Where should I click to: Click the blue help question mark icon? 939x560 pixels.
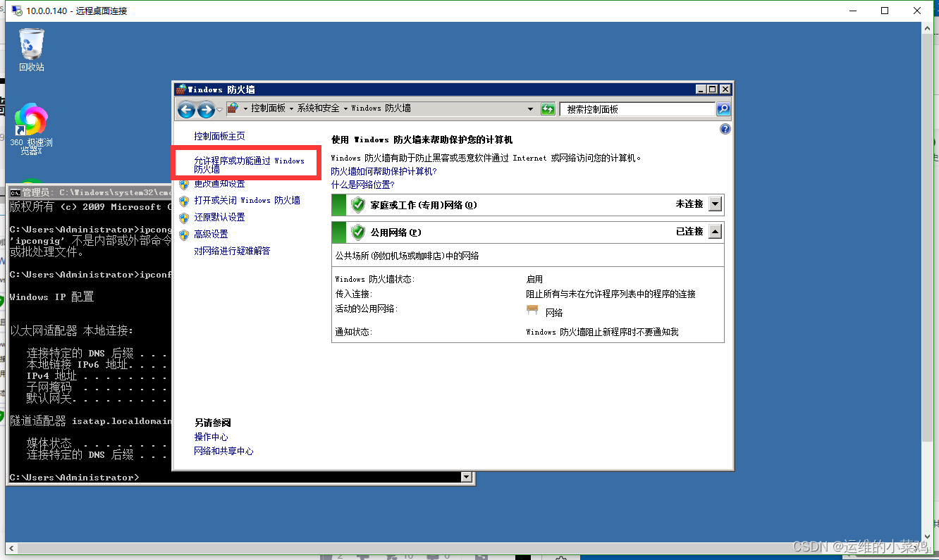tap(725, 129)
